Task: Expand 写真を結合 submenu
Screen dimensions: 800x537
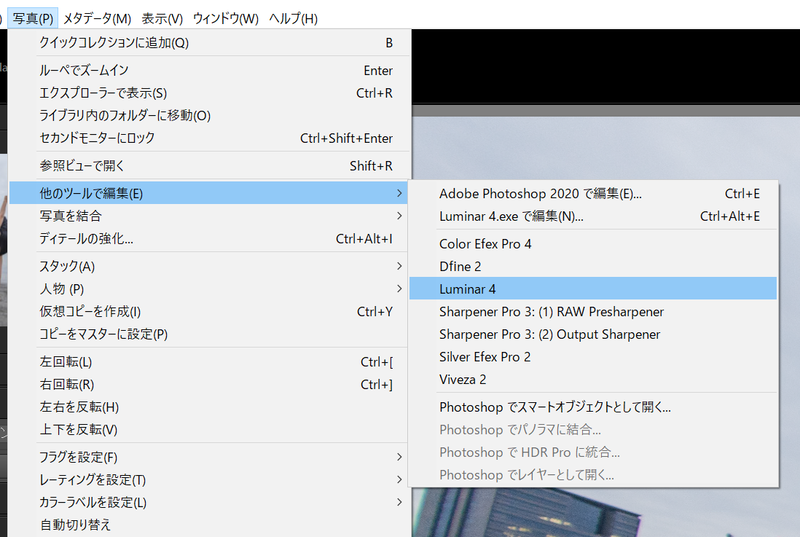Action: pos(208,216)
